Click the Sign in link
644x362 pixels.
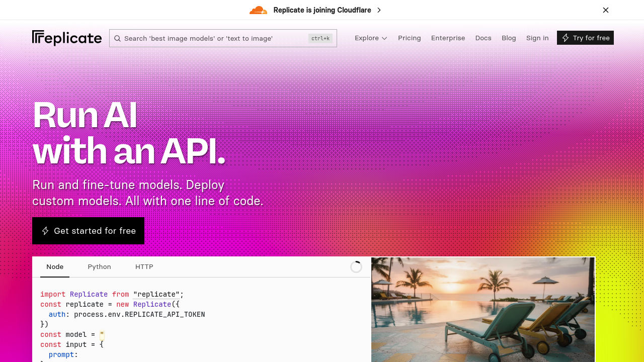point(537,38)
